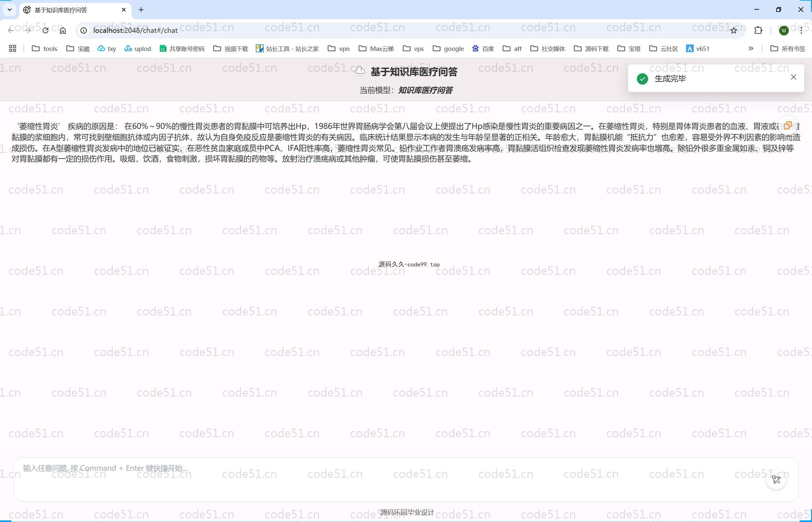
Task: Close the 基于知识库医疗问答 tab
Action: [124, 10]
